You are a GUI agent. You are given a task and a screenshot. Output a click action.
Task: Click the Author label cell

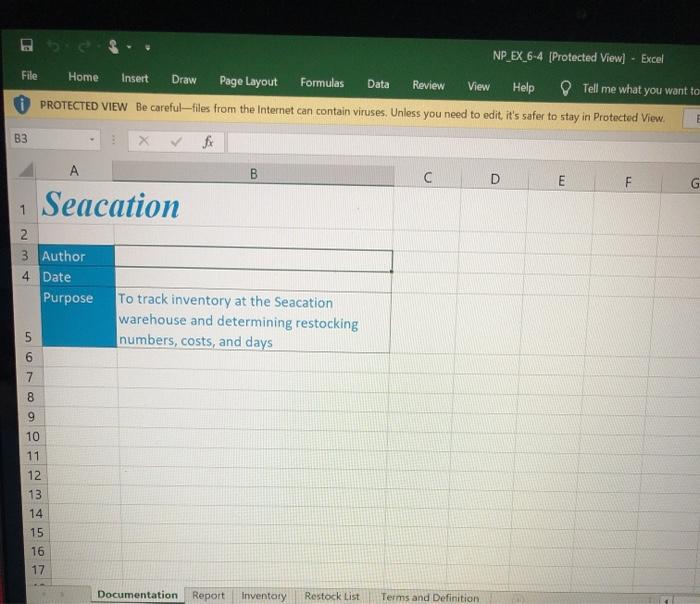[x=77, y=256]
